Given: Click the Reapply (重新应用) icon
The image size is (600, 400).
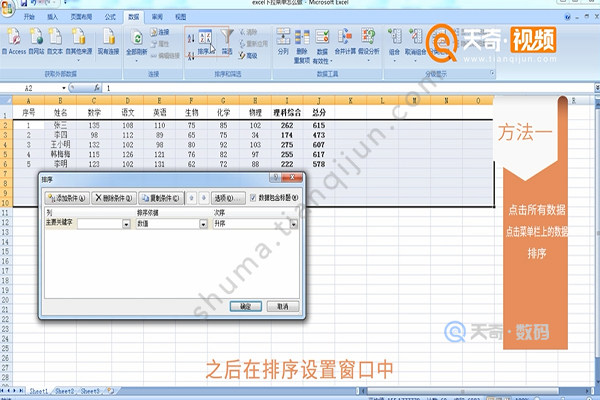Looking at the screenshot, I should pyautogui.click(x=253, y=44).
